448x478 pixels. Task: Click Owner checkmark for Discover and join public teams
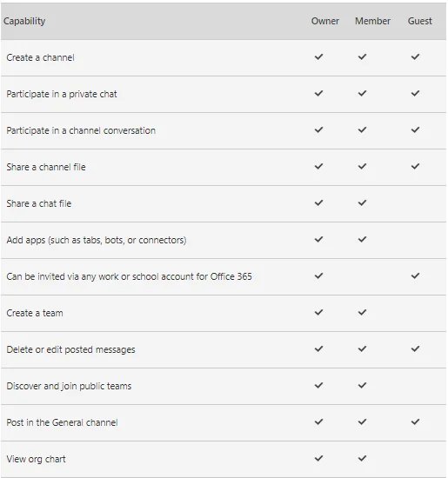[318, 385]
